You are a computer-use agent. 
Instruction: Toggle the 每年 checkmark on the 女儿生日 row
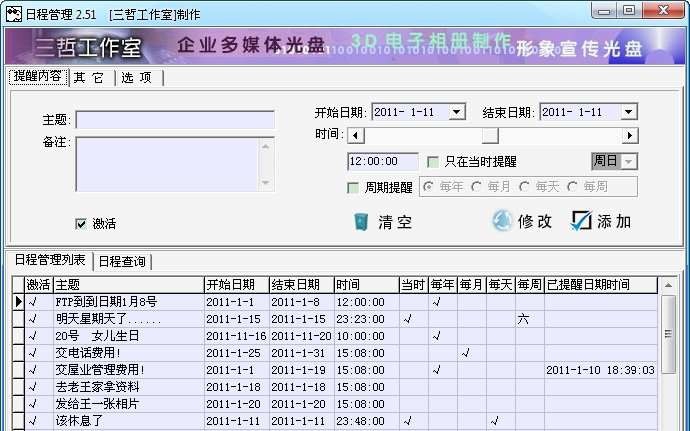click(436, 336)
